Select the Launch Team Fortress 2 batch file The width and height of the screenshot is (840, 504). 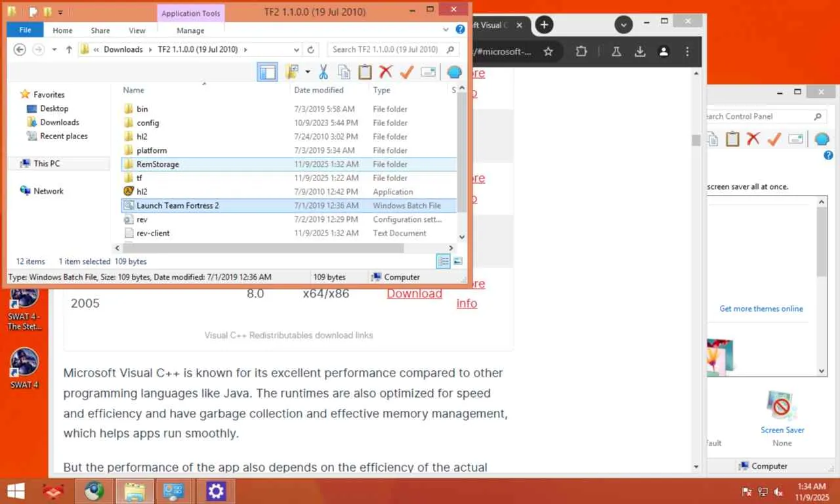pyautogui.click(x=289, y=205)
